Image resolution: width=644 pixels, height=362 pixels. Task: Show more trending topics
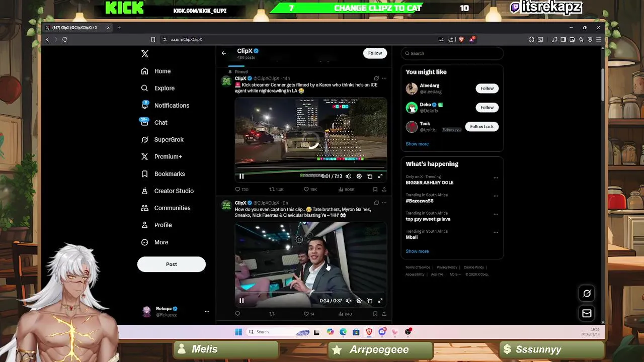tap(417, 251)
